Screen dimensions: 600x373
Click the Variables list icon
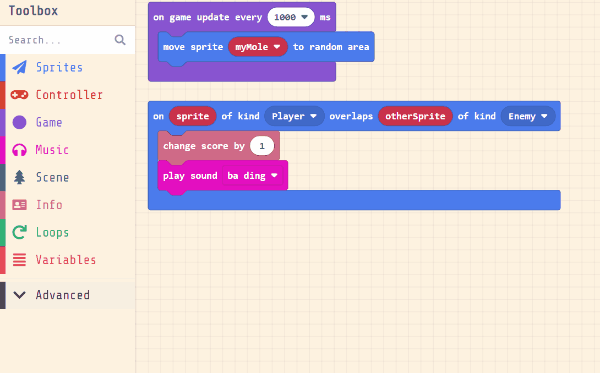19,260
